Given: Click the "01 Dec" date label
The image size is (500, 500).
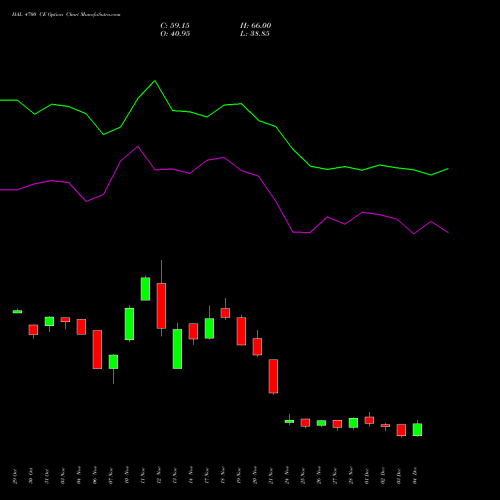Looking at the screenshot, I should (x=367, y=476).
